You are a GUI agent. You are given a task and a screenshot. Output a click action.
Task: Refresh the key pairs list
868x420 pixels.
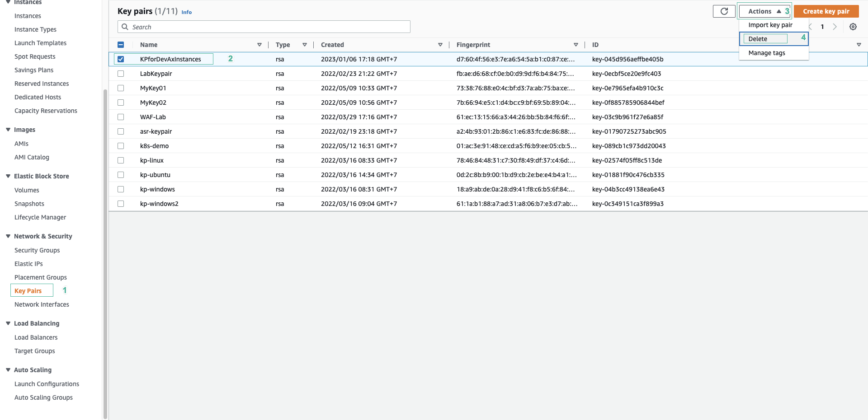tap(724, 11)
